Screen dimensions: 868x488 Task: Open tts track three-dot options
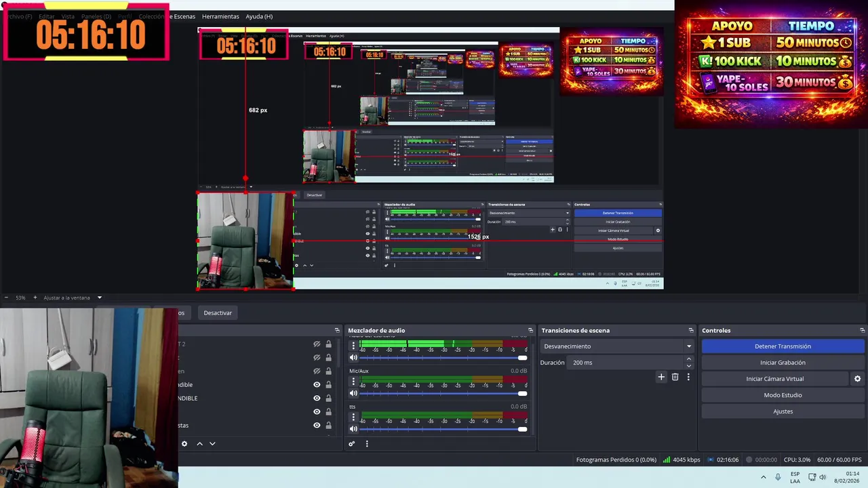[x=353, y=416]
